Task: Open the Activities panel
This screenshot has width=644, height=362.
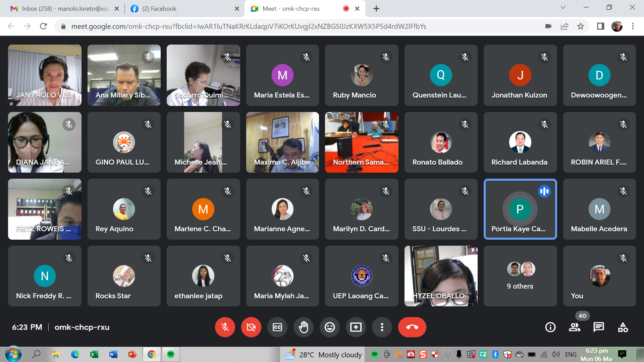Action: 623,327
